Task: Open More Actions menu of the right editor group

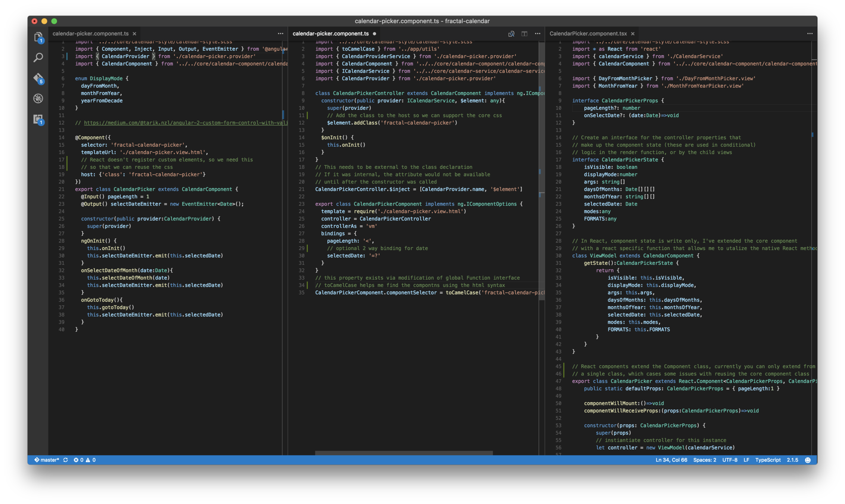Action: [x=810, y=34]
